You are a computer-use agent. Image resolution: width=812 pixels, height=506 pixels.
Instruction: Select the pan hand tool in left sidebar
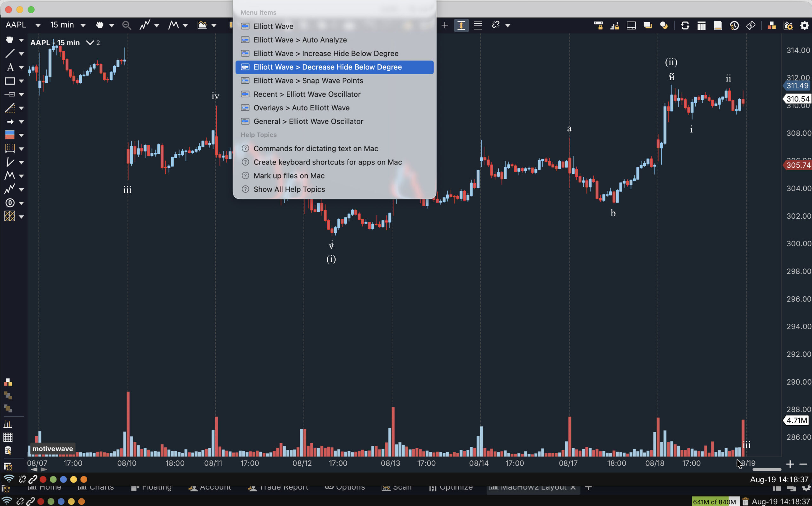pos(10,40)
